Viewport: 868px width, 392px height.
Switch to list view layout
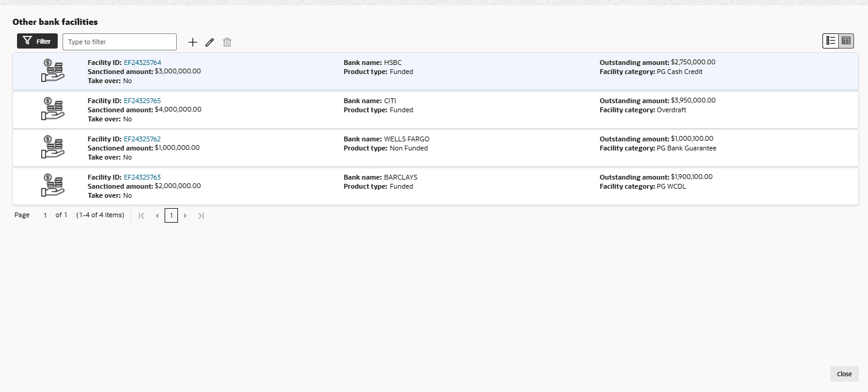pos(830,41)
